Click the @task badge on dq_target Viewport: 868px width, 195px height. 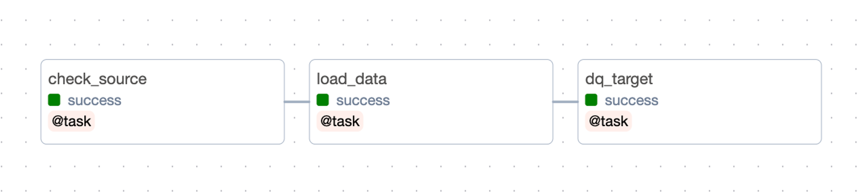click(608, 121)
